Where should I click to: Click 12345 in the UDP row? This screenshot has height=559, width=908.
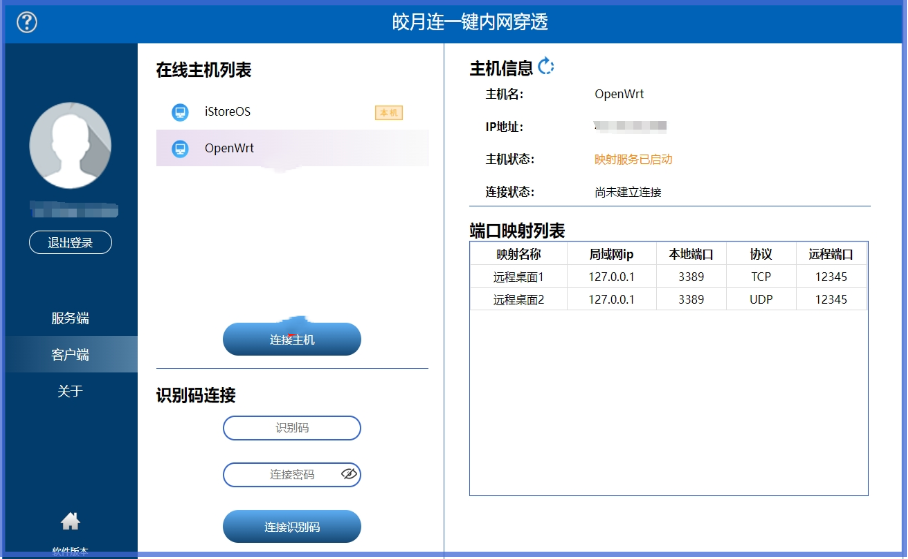[831, 299]
